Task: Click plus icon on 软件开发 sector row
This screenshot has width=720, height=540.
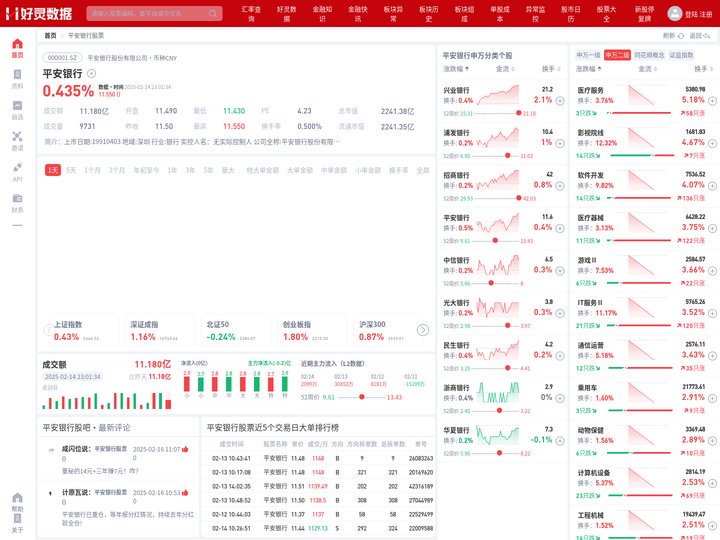Action: 712,186
